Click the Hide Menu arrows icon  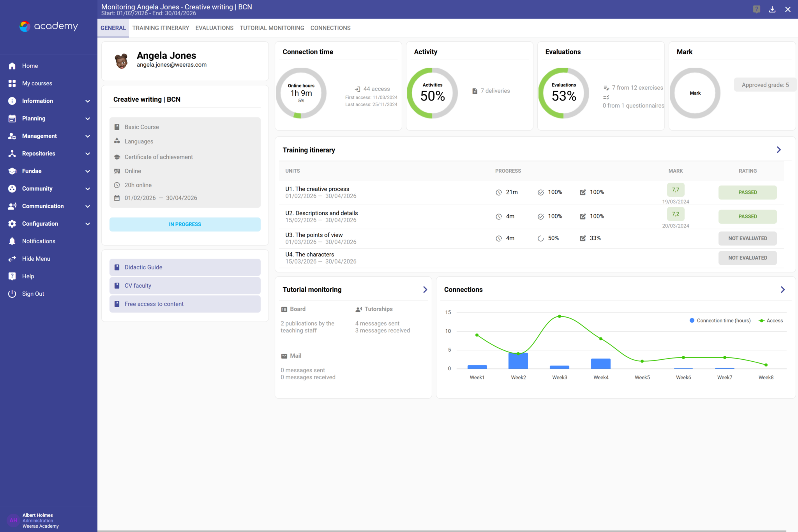tap(12, 259)
